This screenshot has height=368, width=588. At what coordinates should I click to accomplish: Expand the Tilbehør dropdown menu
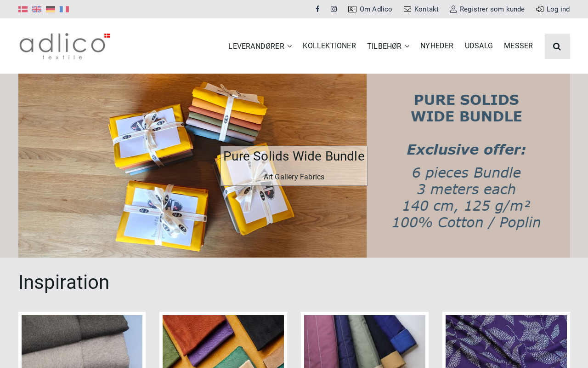coord(388,46)
